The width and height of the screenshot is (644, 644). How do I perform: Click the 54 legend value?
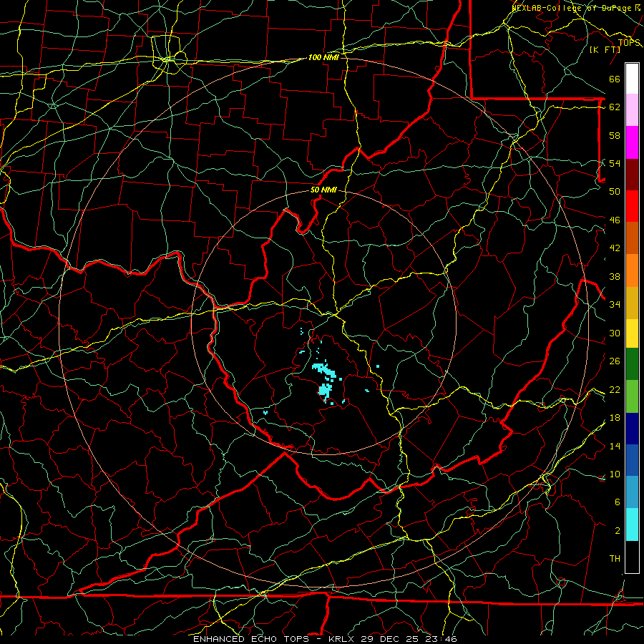(615, 163)
